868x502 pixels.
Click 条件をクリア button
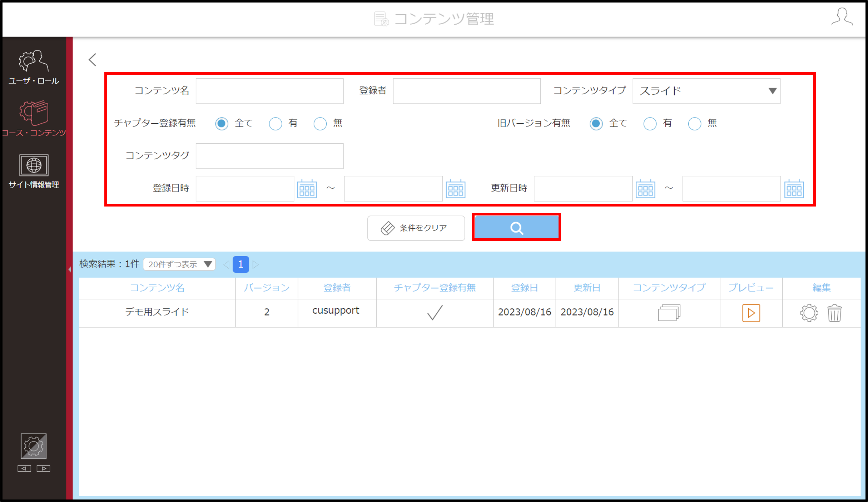pyautogui.click(x=416, y=228)
